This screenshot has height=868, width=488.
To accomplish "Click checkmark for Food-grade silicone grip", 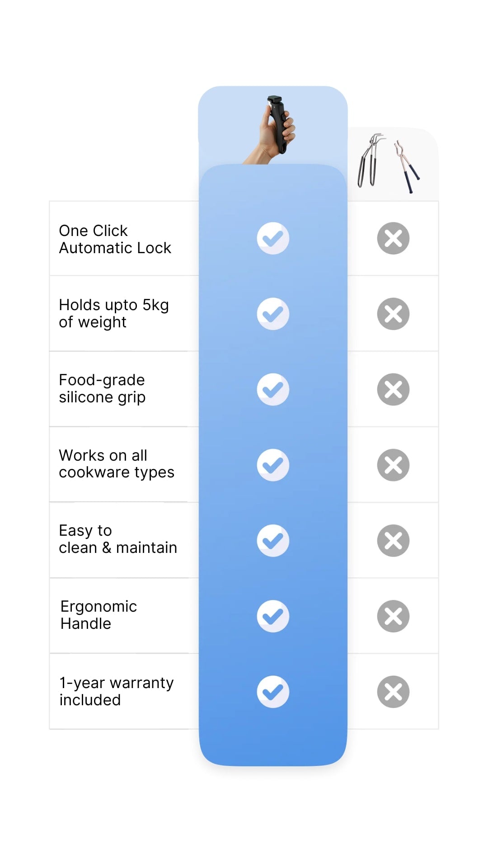I will pos(273,389).
